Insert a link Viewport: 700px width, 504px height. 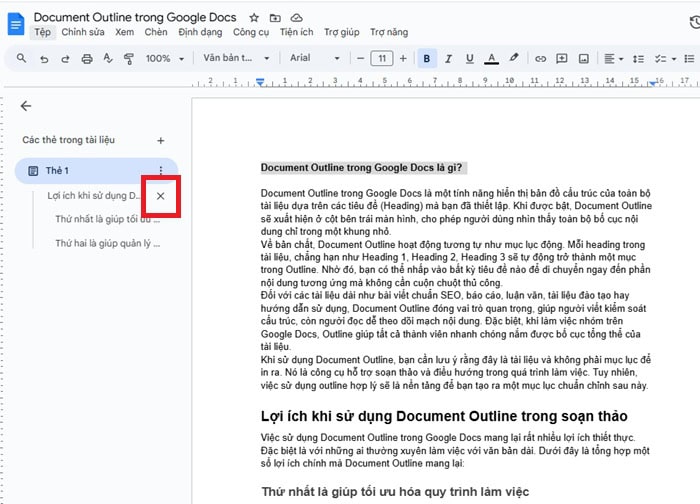pyautogui.click(x=541, y=58)
